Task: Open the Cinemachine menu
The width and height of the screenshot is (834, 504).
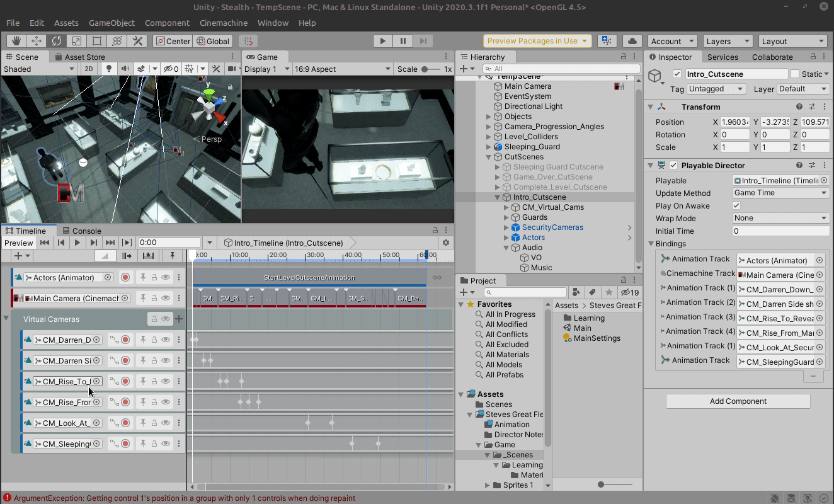Action: (224, 23)
